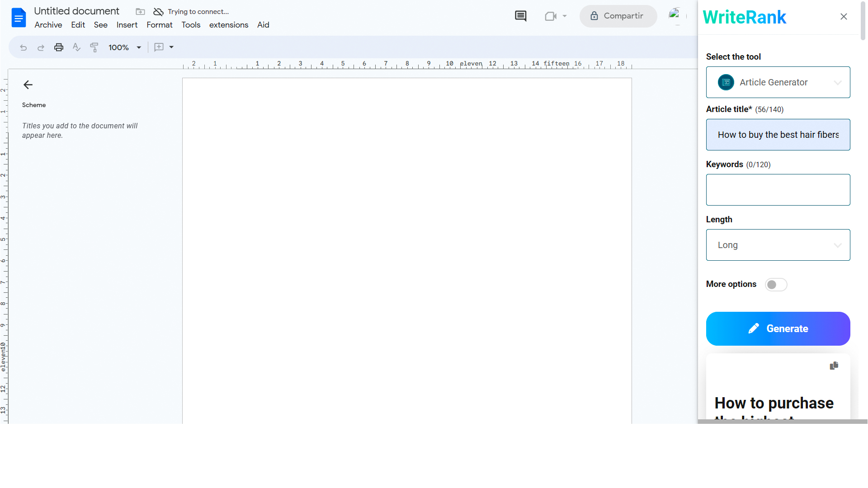This screenshot has height=488, width=868.
Task: Open the Format menu
Action: (160, 25)
